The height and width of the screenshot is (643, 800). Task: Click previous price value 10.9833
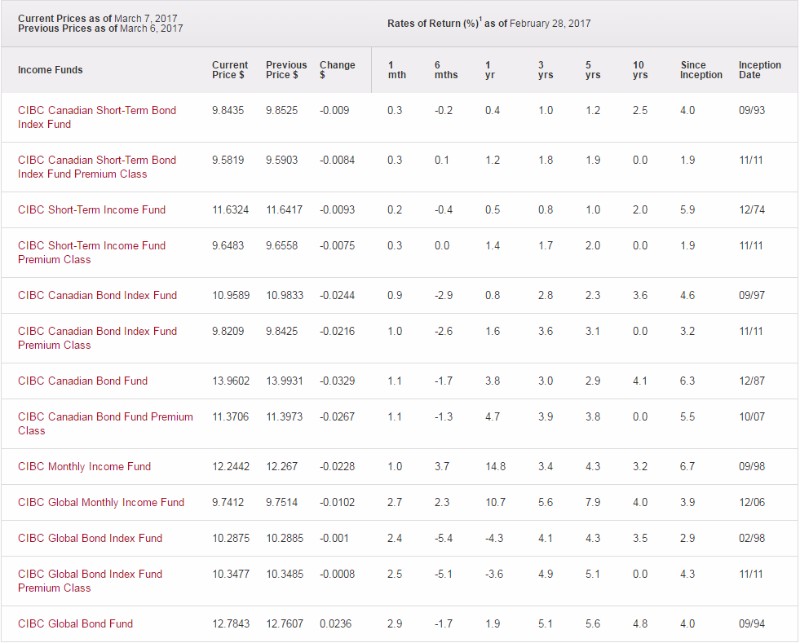[x=285, y=295]
